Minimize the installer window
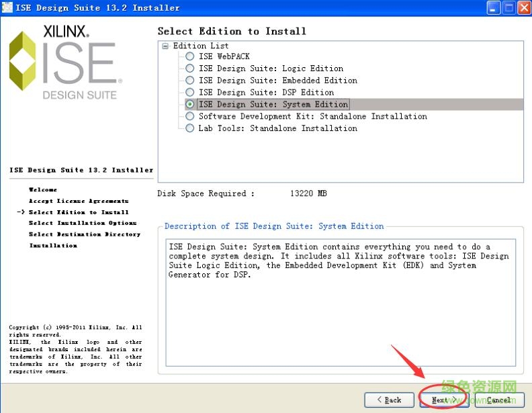532x413 pixels. (x=494, y=8)
